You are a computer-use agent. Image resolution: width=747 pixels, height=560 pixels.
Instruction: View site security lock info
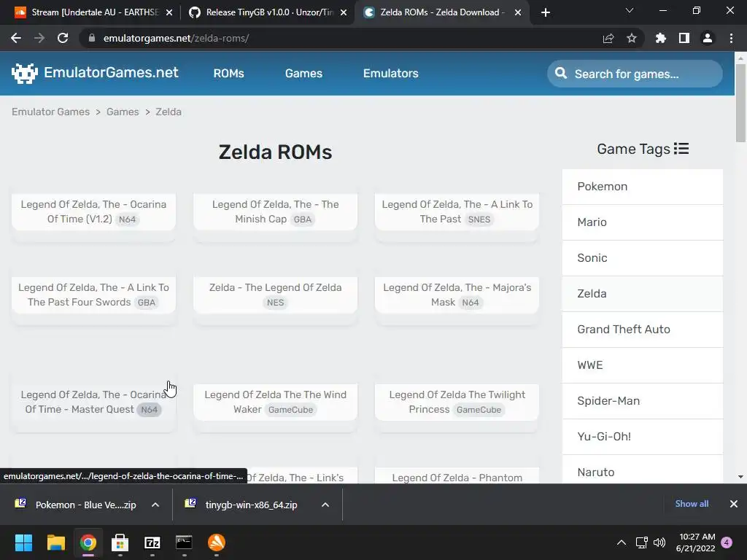92,38
